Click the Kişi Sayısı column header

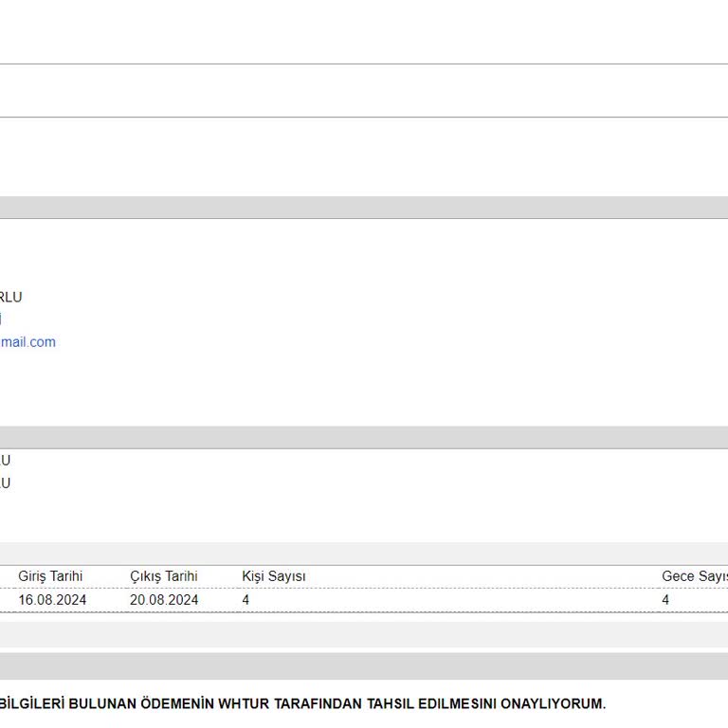click(273, 576)
